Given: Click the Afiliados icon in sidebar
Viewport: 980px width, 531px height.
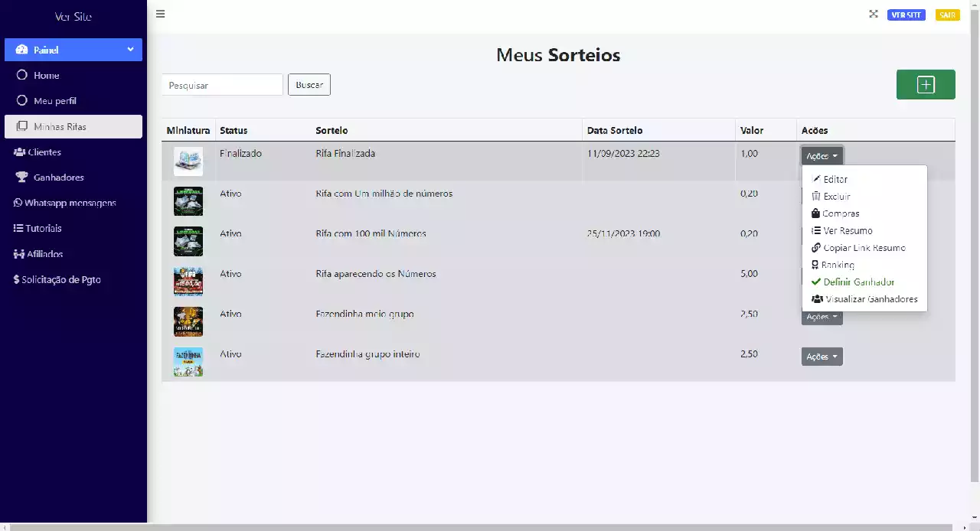Looking at the screenshot, I should [19, 254].
